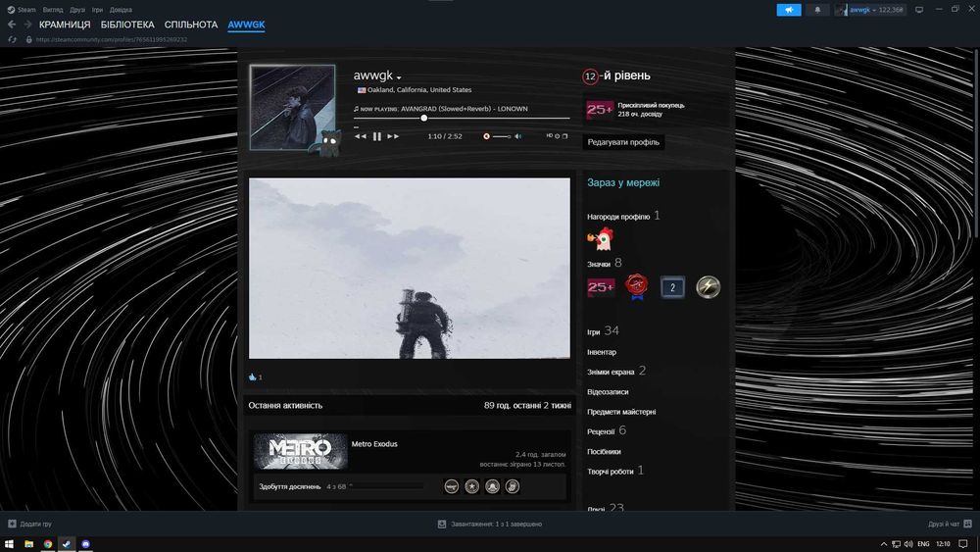
Task: Open Друзі й чат panel
Action: pyautogui.click(x=950, y=524)
